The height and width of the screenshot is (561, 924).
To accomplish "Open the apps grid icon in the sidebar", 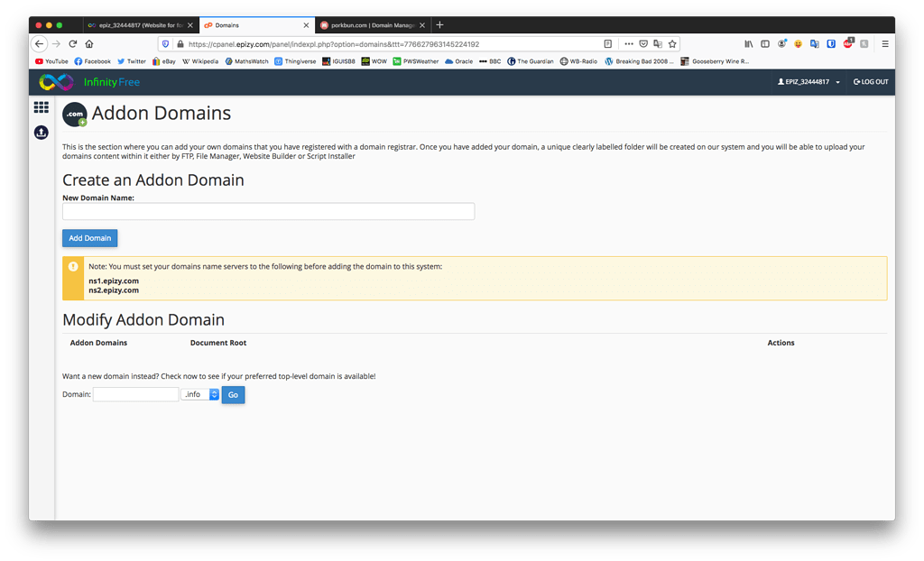I will [40, 106].
